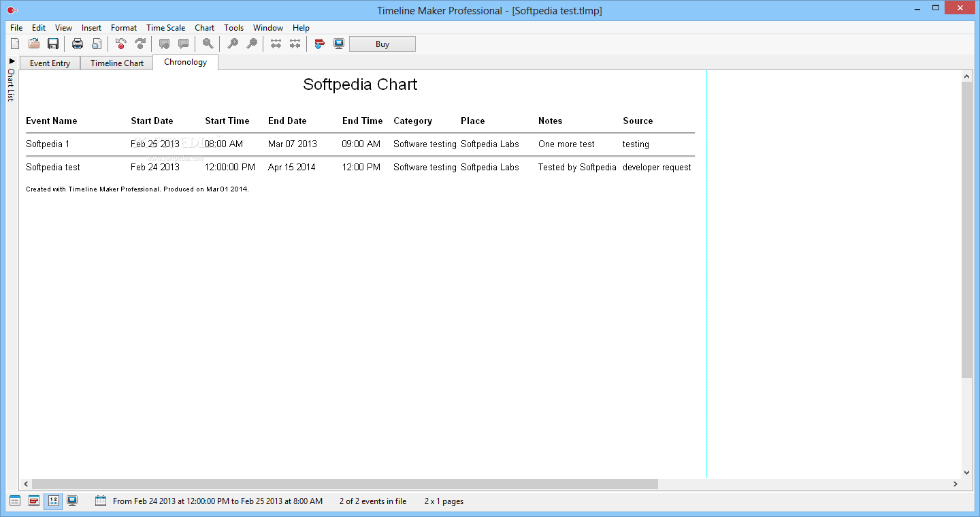Open a file using the folder icon

click(34, 44)
